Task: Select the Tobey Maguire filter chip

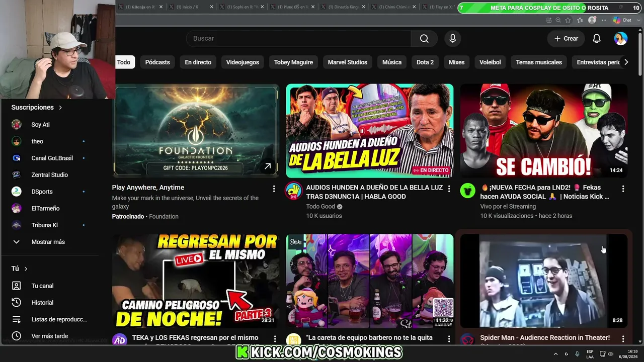Action: [293, 62]
